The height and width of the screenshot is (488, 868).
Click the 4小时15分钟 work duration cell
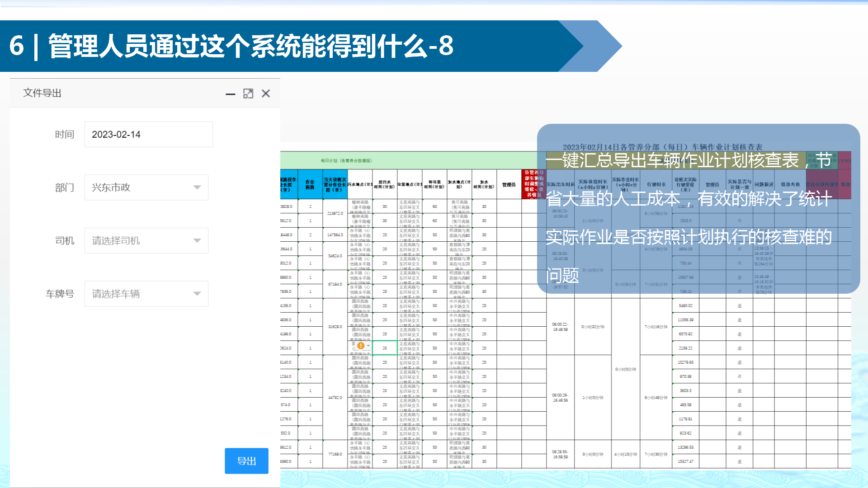click(626, 454)
